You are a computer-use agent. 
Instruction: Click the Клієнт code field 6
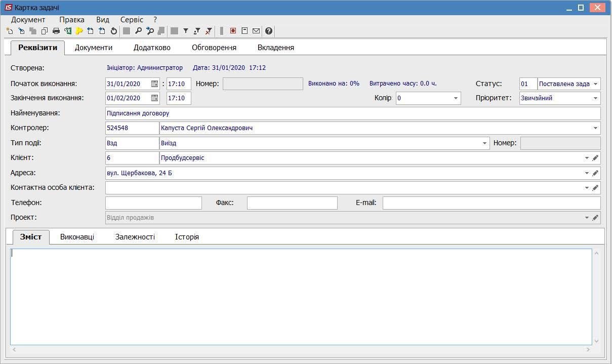[132, 158]
